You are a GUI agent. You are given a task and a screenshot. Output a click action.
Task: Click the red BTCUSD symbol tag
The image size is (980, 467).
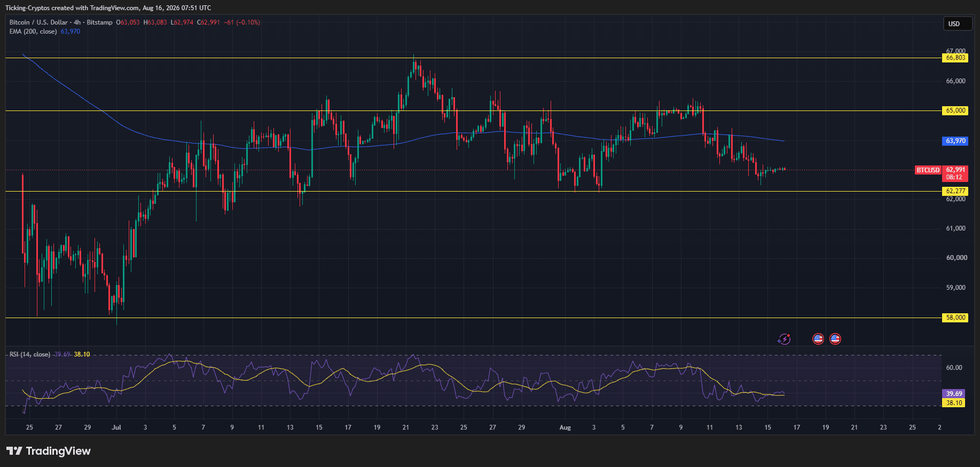click(x=928, y=170)
